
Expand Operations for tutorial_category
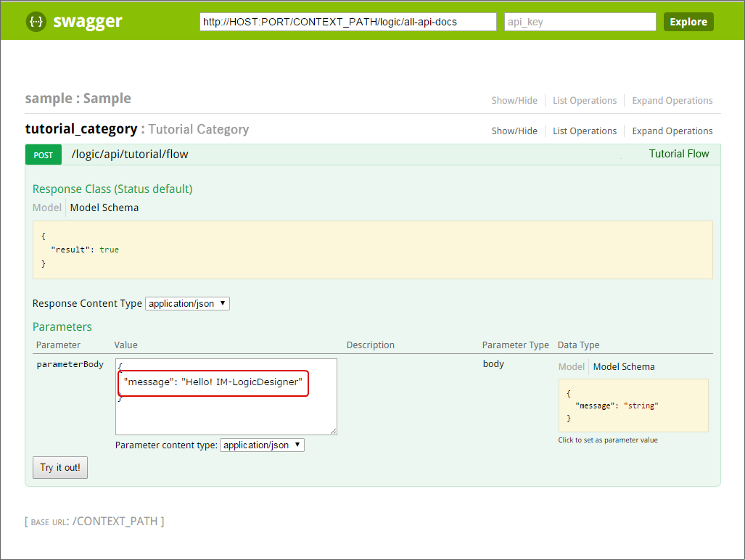click(x=672, y=131)
